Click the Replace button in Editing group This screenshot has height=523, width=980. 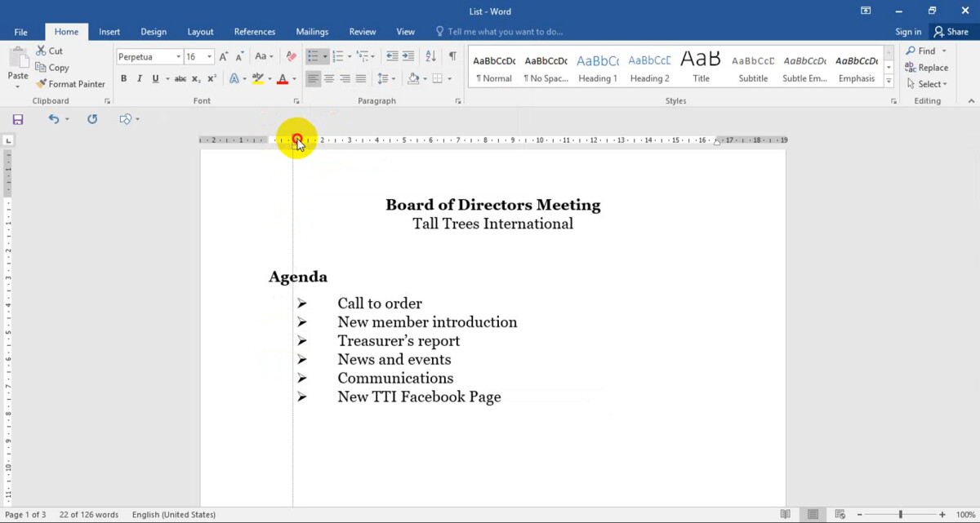click(x=926, y=68)
